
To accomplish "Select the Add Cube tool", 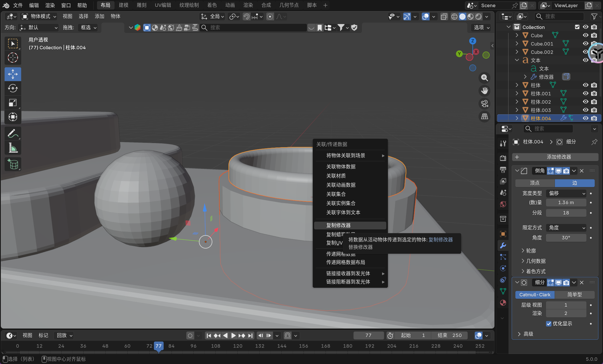I will pyautogui.click(x=13, y=164).
